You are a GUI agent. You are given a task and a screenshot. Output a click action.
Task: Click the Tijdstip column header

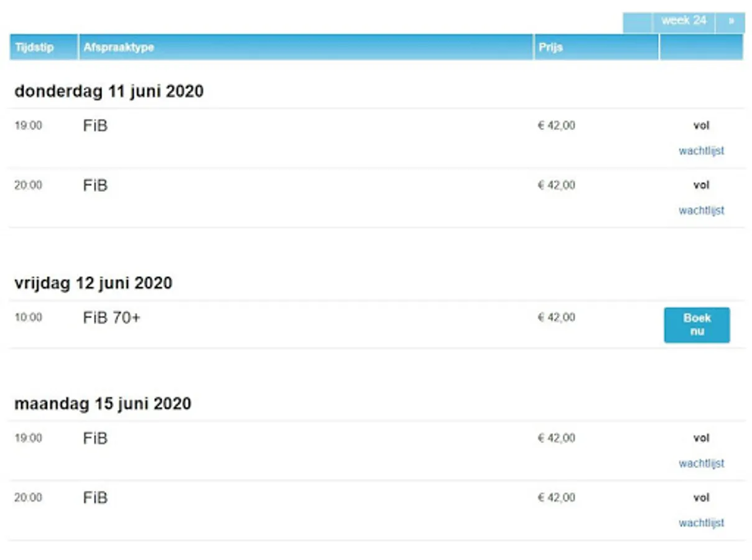35,47
